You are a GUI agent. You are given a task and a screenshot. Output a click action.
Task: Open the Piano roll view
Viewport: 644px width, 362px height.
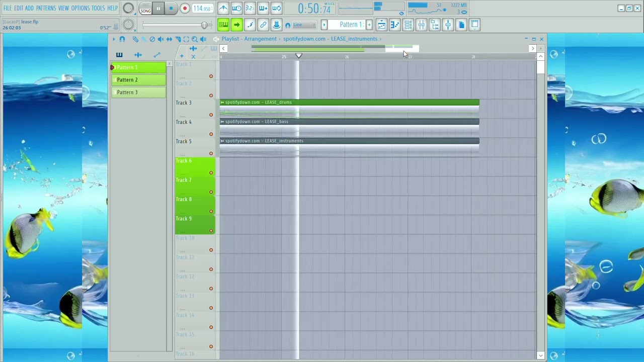pos(395,25)
